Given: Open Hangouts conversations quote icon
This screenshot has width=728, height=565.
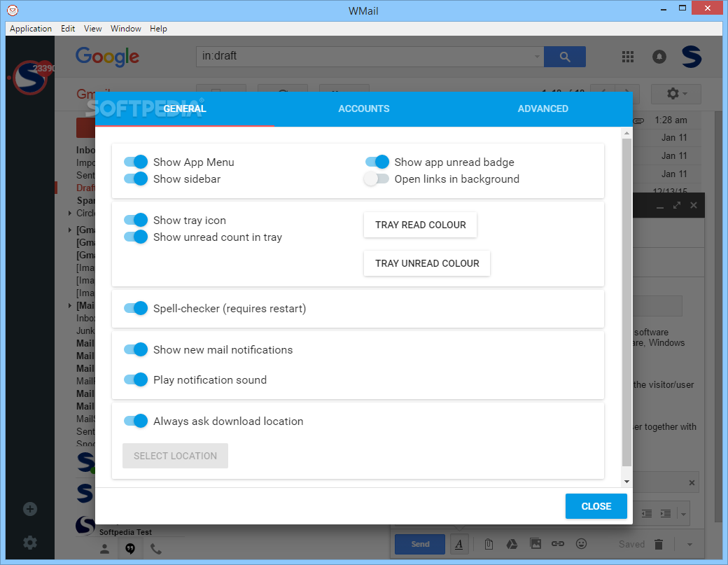Looking at the screenshot, I should click(x=130, y=549).
